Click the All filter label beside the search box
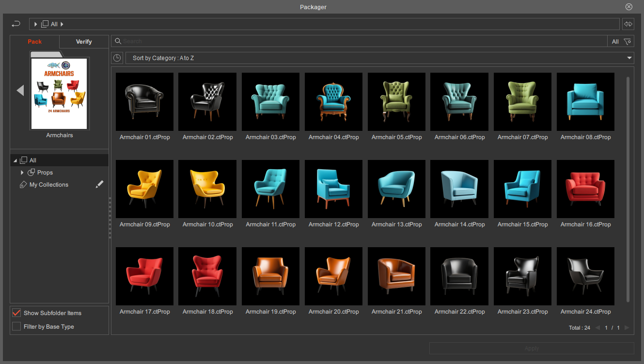Screen dimensions: 644x364 [x=615, y=42]
